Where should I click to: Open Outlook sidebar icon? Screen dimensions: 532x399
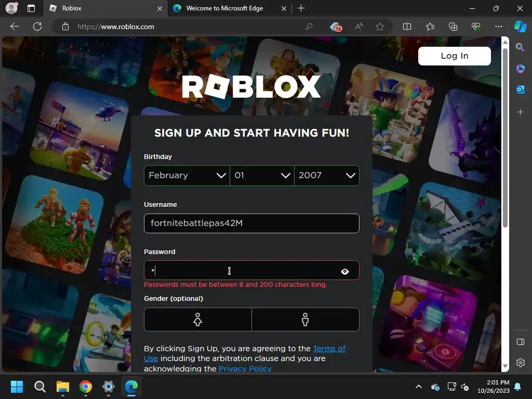(x=520, y=89)
